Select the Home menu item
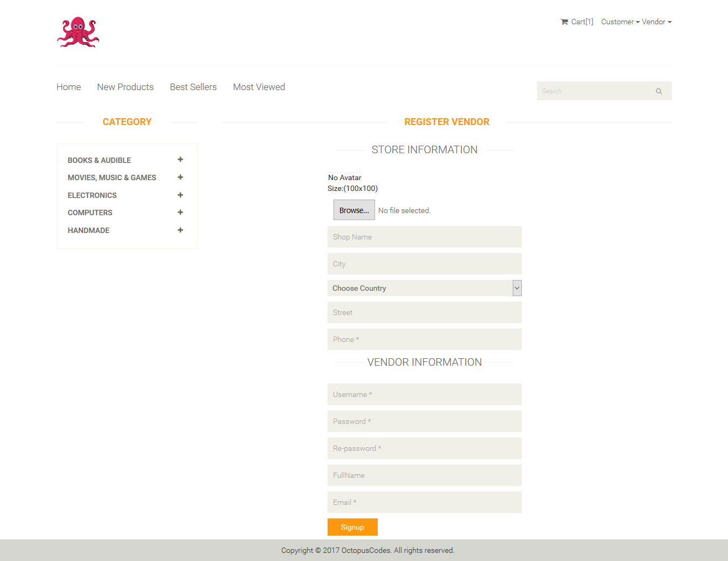The height and width of the screenshot is (561, 728). point(69,87)
